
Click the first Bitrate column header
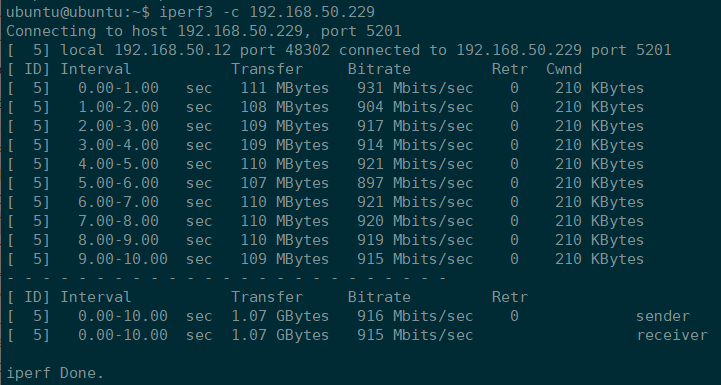pyautogui.click(x=379, y=69)
